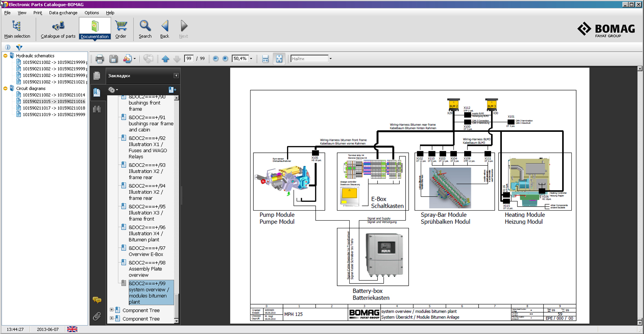The width and height of the screenshot is (644, 334).
Task: Open the comments speech bubble panel
Action: [97, 300]
